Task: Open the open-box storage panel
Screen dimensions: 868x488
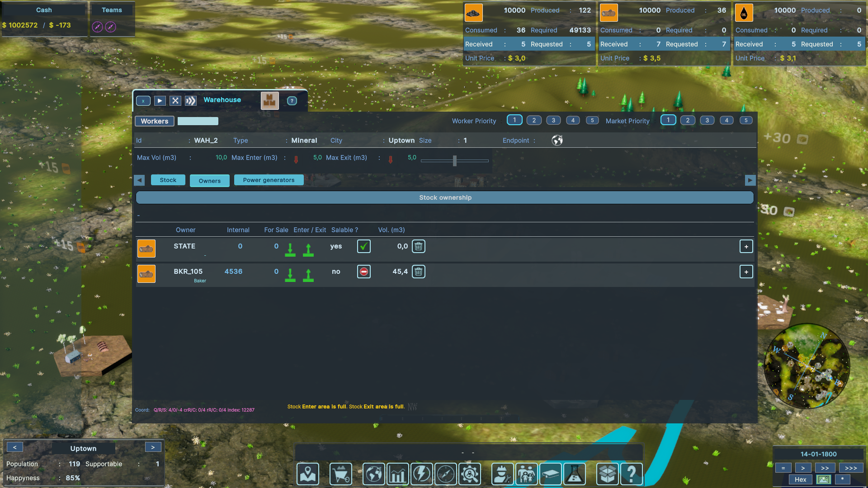Action: 608,474
